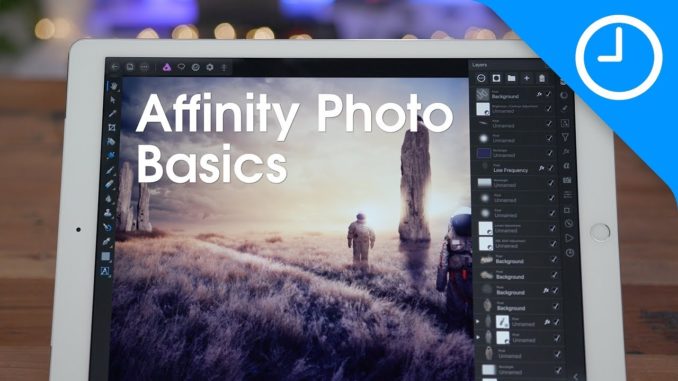
Task: Click the Levels adjustment layer thumbnail
Action: coord(486,228)
